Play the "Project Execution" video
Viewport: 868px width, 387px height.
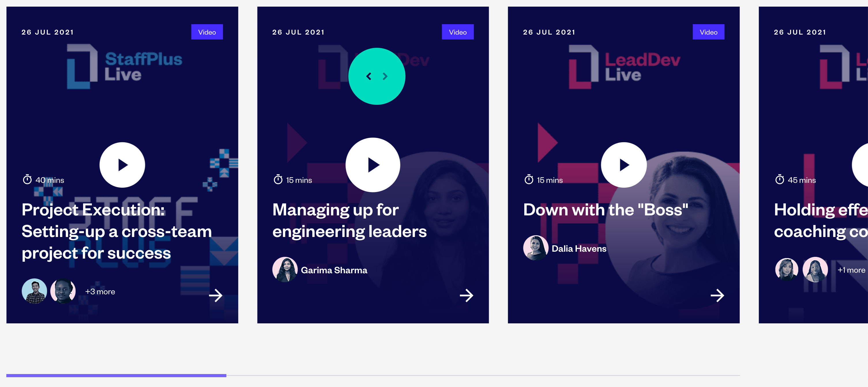pos(122,164)
